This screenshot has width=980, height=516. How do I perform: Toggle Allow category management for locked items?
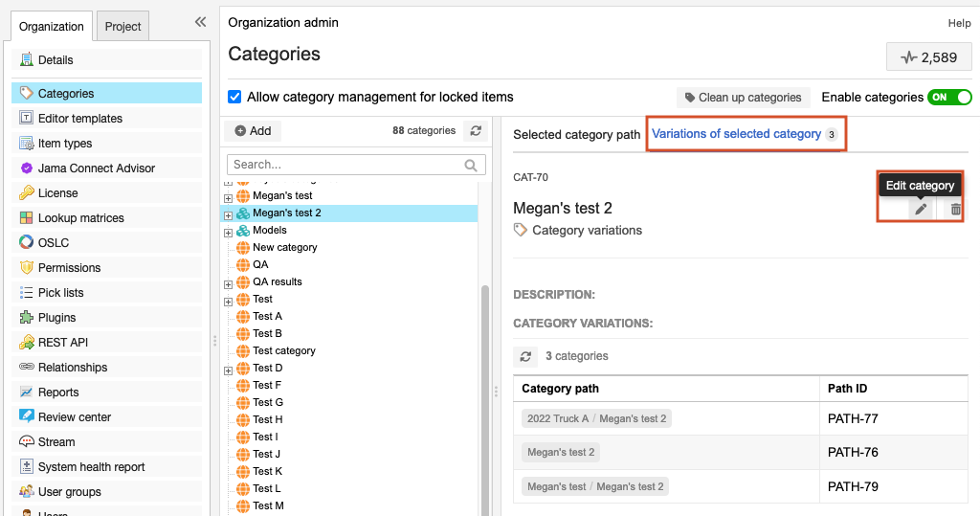(x=234, y=97)
